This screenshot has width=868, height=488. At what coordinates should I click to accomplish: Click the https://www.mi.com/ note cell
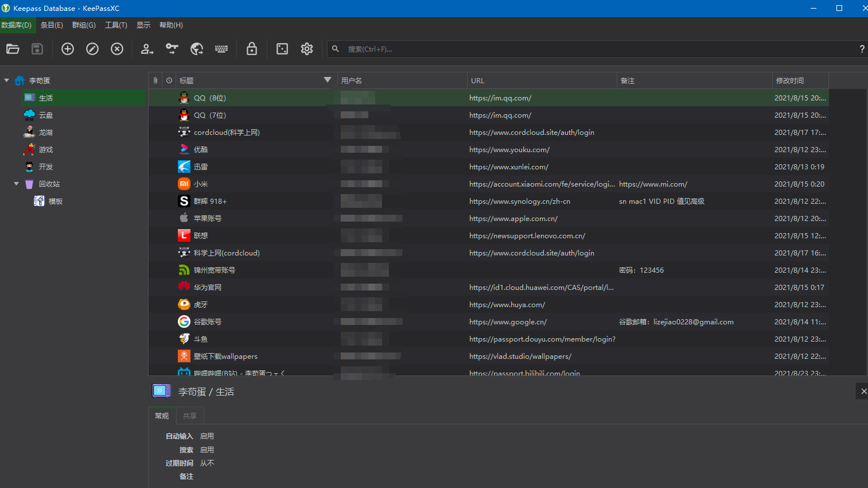pyautogui.click(x=653, y=184)
